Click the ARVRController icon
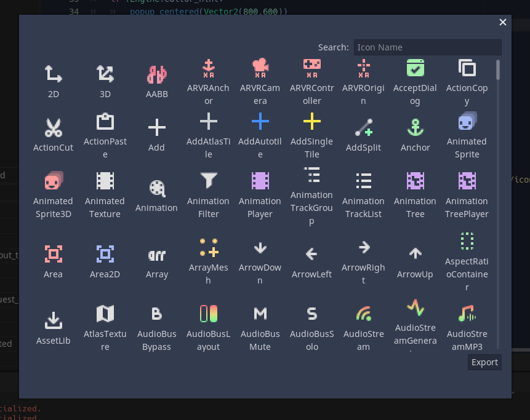The width and height of the screenshot is (530, 420). tap(312, 68)
